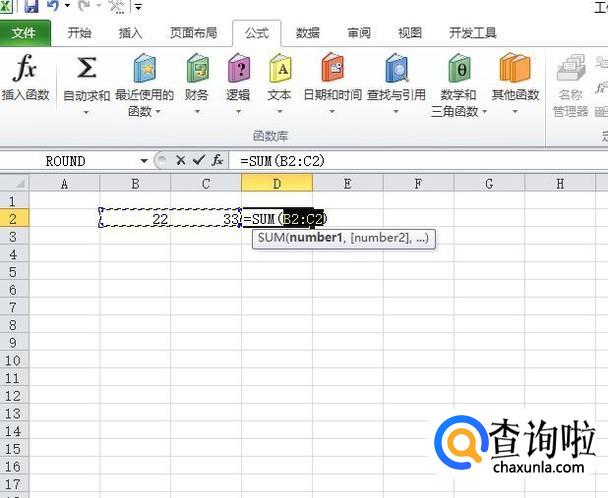
Task: Click [number2] argument in SUM tooltip
Action: tap(380, 237)
